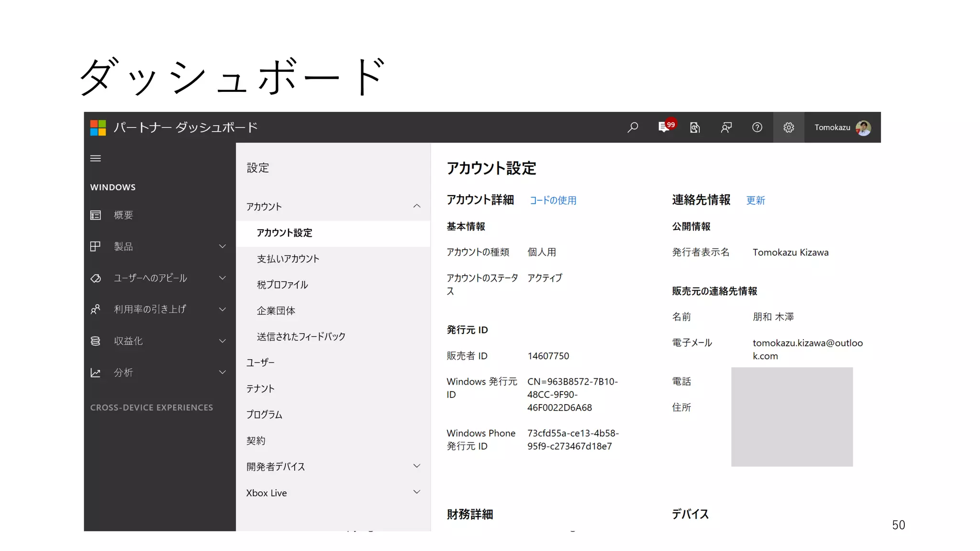Open the document badge icon in header
The image size is (980, 551).
(x=695, y=127)
